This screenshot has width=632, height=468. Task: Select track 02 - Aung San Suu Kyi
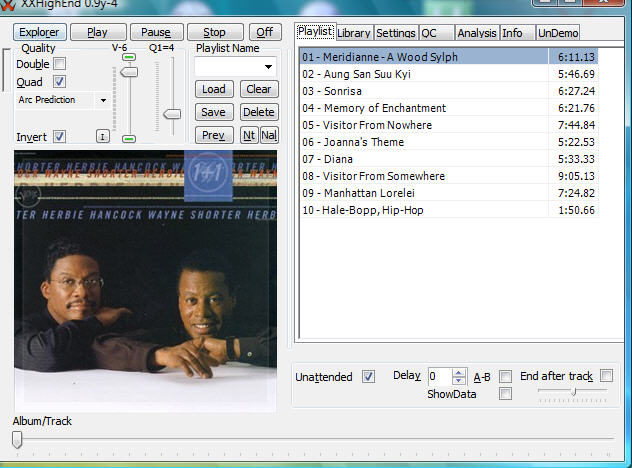(449, 74)
